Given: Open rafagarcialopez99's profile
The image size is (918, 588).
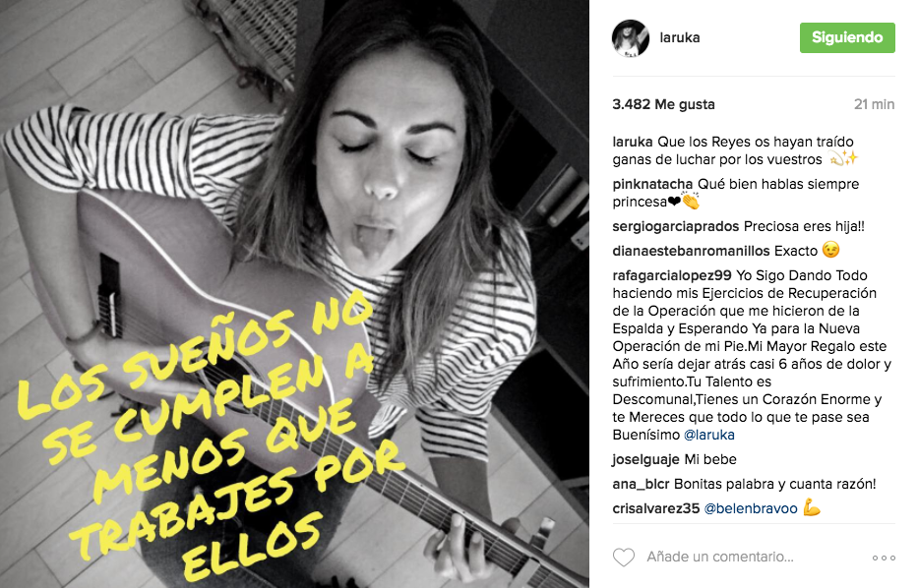Looking at the screenshot, I should click(671, 275).
